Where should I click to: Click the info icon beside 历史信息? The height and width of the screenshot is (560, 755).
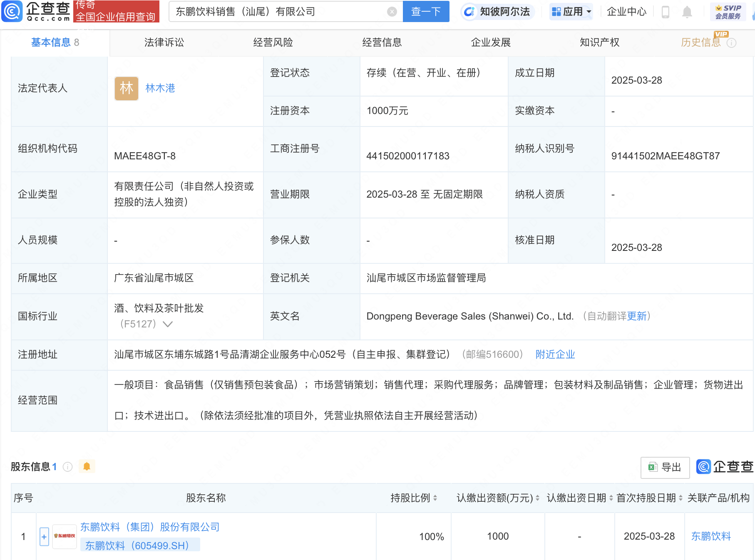click(731, 43)
